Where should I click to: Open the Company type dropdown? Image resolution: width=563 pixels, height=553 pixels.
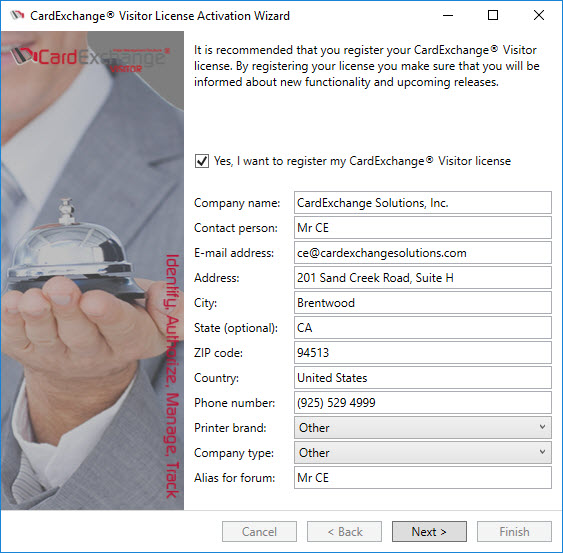pyautogui.click(x=423, y=452)
